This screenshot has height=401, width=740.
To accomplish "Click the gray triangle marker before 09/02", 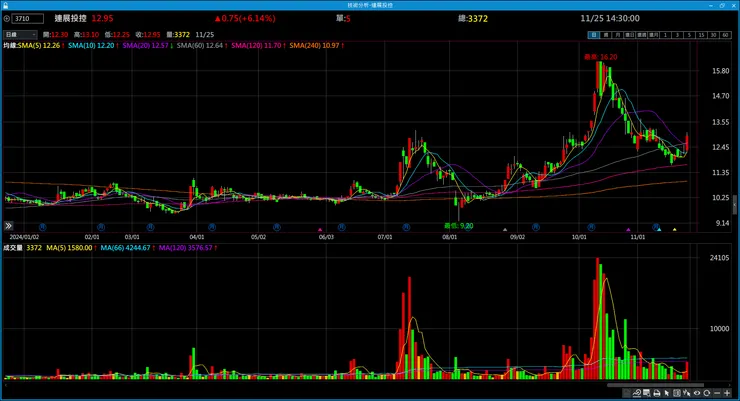I will click(505, 230).
